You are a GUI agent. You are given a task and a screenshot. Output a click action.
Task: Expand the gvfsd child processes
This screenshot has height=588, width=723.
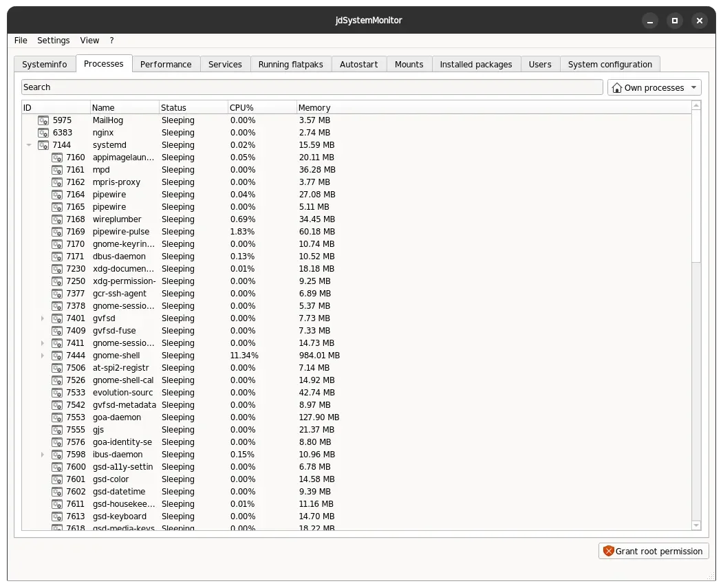(43, 318)
